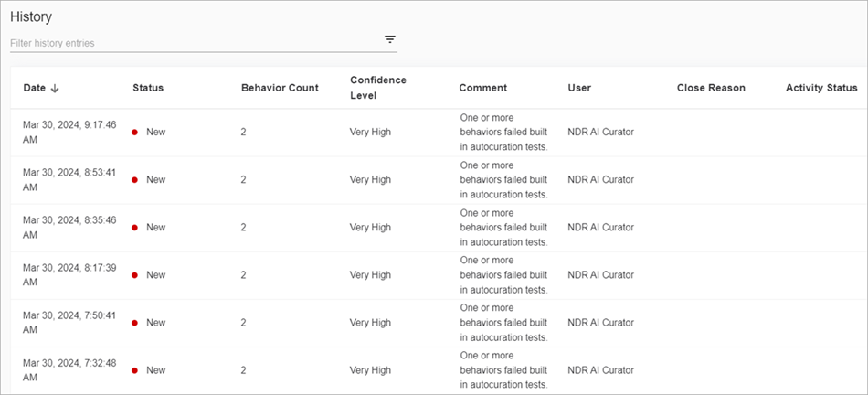The image size is (868, 395).
Task: Sort by the Date column header
Action: [x=34, y=88]
